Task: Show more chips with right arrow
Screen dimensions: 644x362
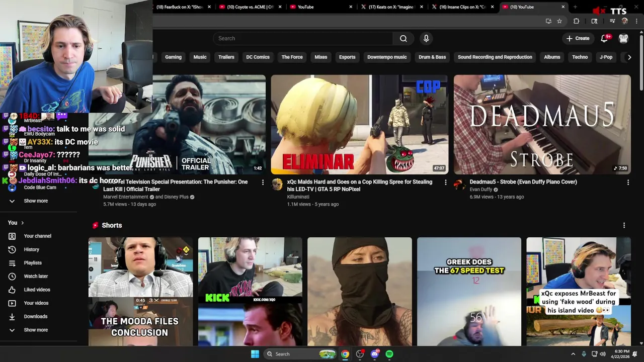Action: (629, 57)
